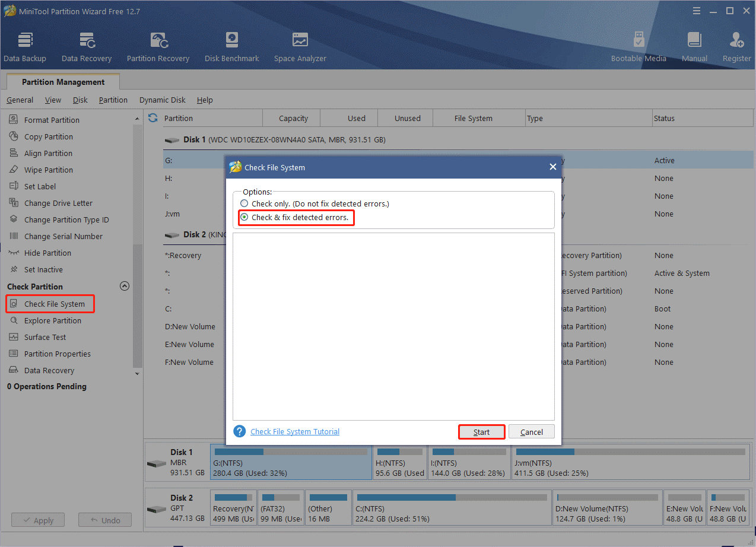
Task: Open Data Backup tool
Action: tap(25, 47)
